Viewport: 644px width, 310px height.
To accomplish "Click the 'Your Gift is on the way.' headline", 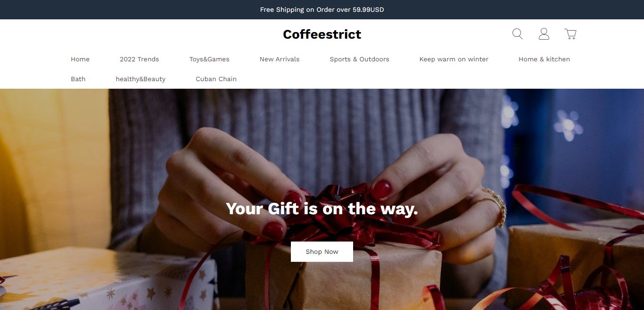I will pos(322,209).
